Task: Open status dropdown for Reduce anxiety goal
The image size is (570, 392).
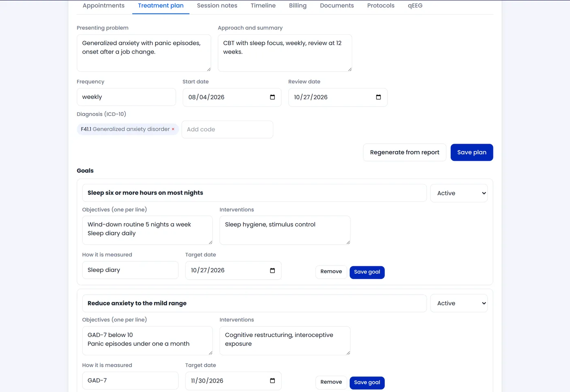Action: (x=459, y=303)
